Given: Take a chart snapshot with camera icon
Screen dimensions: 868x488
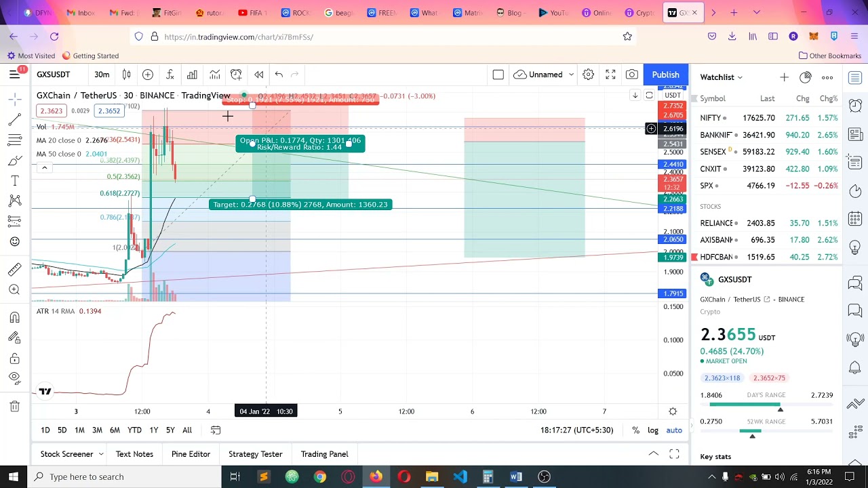Looking at the screenshot, I should point(632,75).
